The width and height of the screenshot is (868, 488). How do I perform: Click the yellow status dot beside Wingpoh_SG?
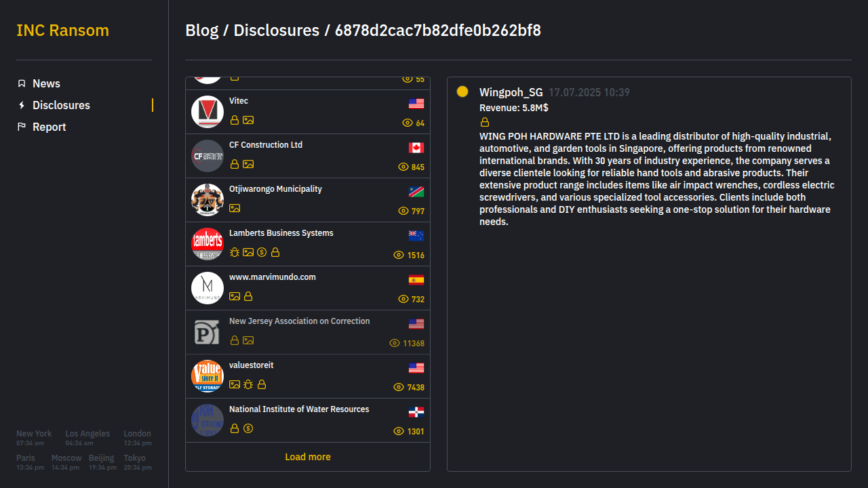tap(462, 91)
